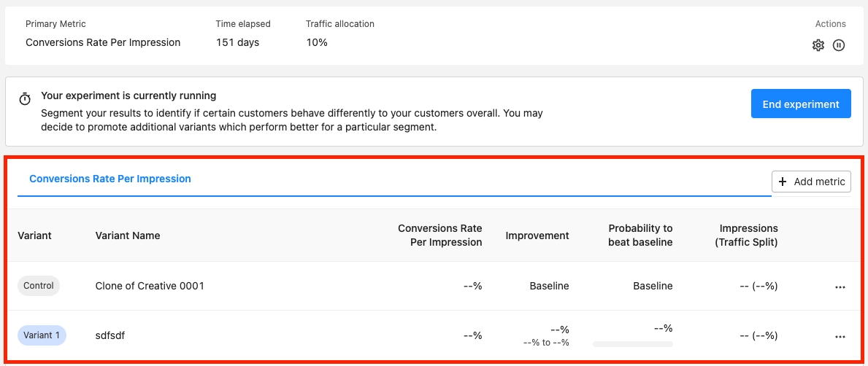Image resolution: width=868 pixels, height=366 pixels.
Task: Click the probability to beat baseline progress bar
Action: 633,344
